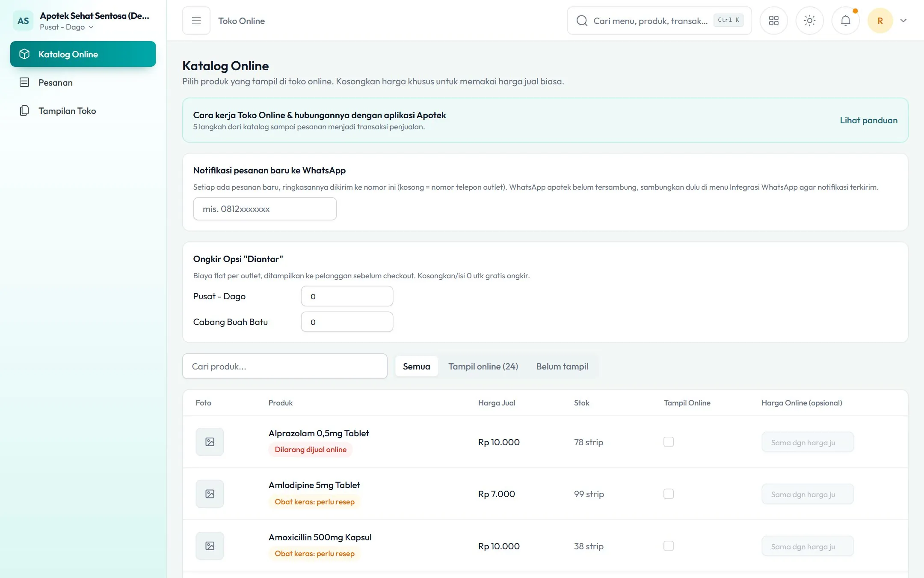Focus the Cari produk search field
The width and height of the screenshot is (924, 578).
pos(285,366)
